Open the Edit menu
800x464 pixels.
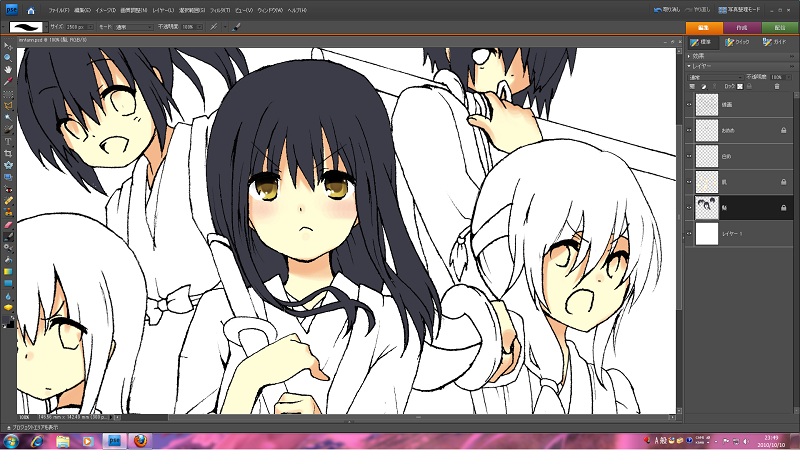tap(82, 10)
